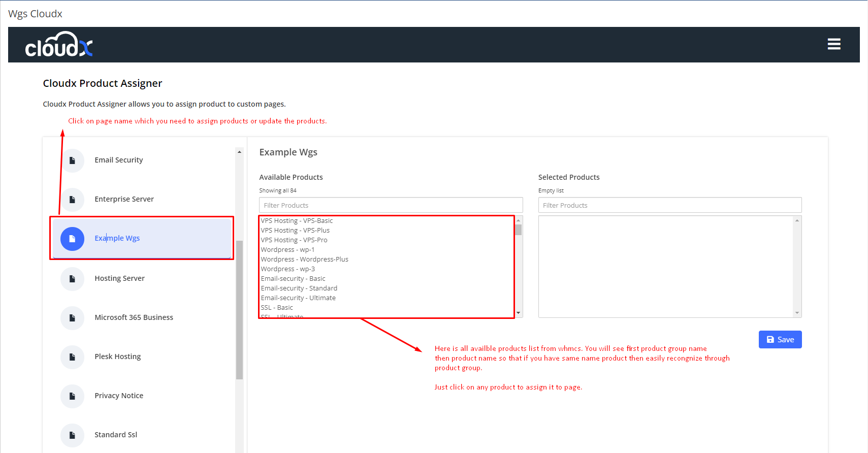The width and height of the screenshot is (868, 453).
Task: Choose Email-security - Ultimate product
Action: coord(298,298)
